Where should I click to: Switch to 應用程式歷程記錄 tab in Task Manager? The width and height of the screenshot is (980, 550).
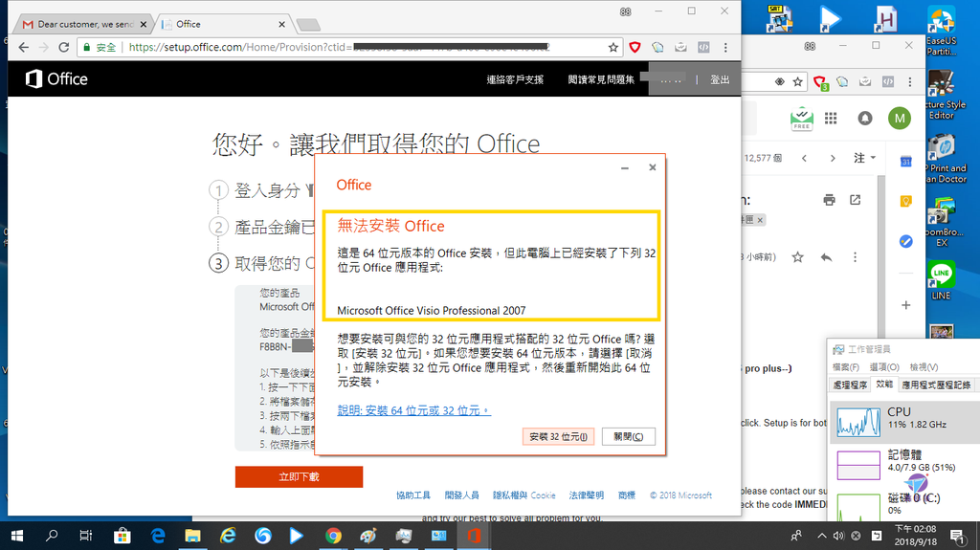click(936, 385)
